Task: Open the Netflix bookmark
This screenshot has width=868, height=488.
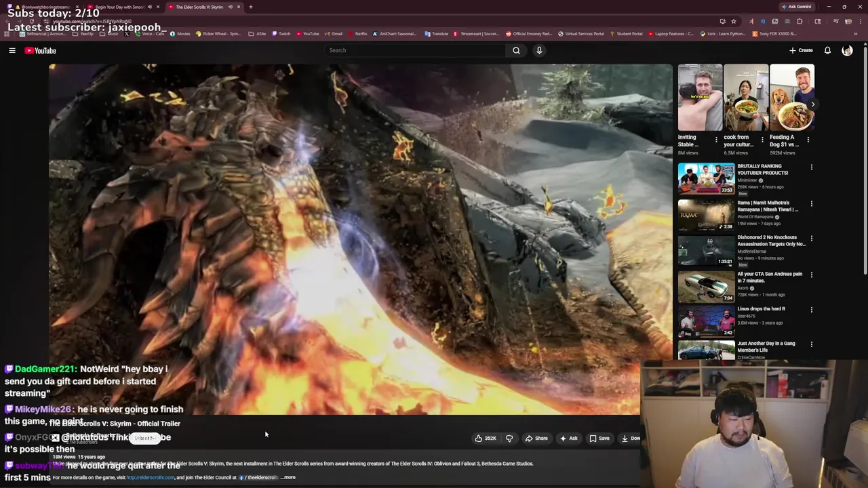Action: click(x=357, y=34)
